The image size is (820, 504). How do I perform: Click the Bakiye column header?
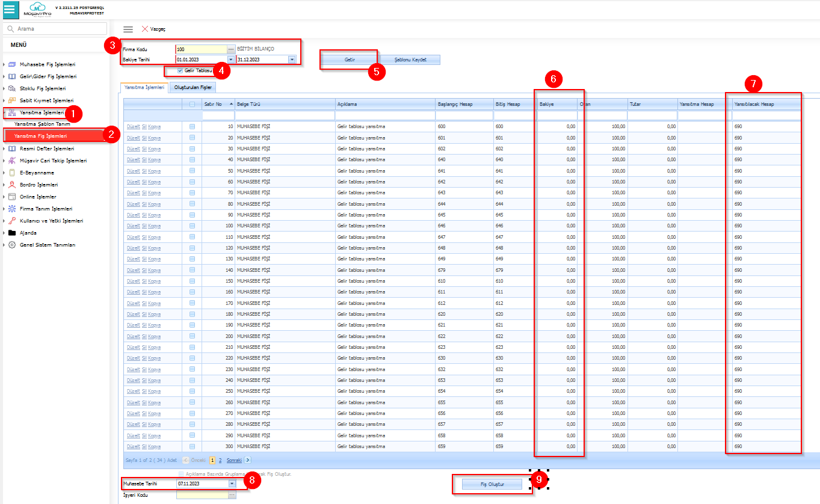(x=557, y=104)
